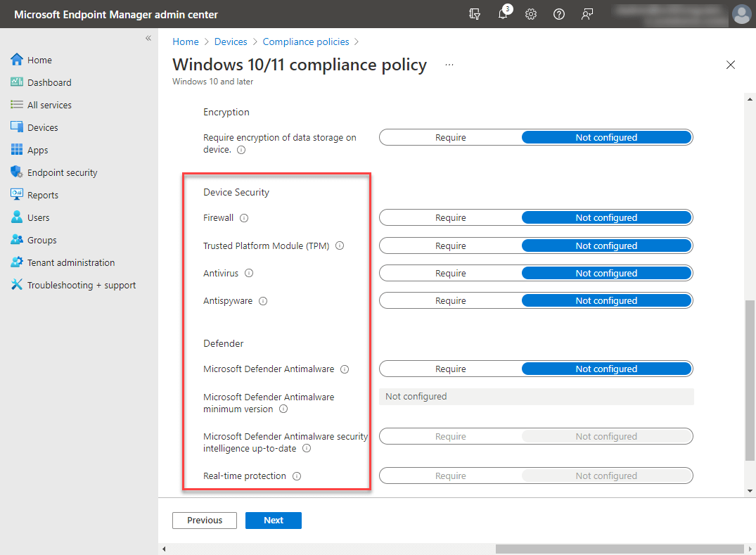
Task: Click the info icon beside Trusted Platform Module
Action: pos(340,245)
